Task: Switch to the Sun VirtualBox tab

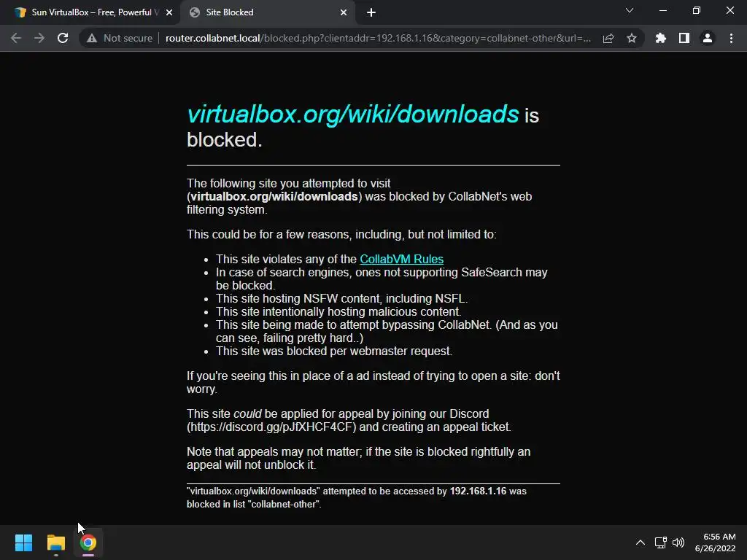Action: (90, 12)
